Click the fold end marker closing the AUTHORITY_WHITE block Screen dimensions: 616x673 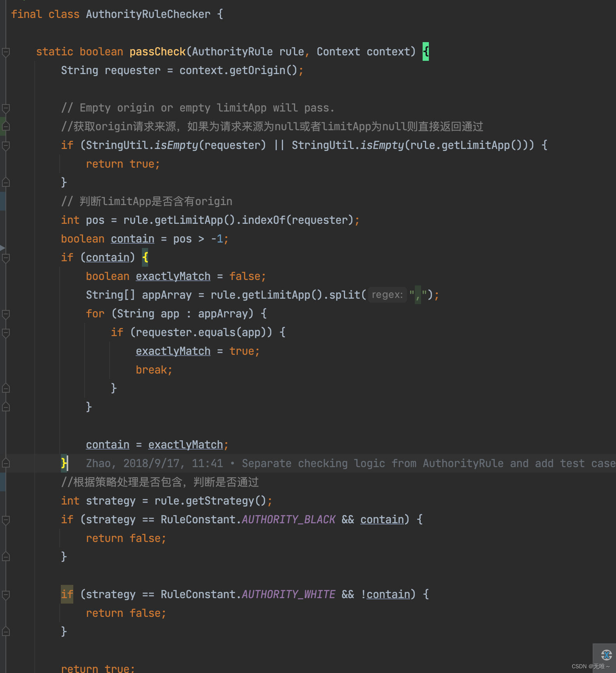tap(6, 631)
